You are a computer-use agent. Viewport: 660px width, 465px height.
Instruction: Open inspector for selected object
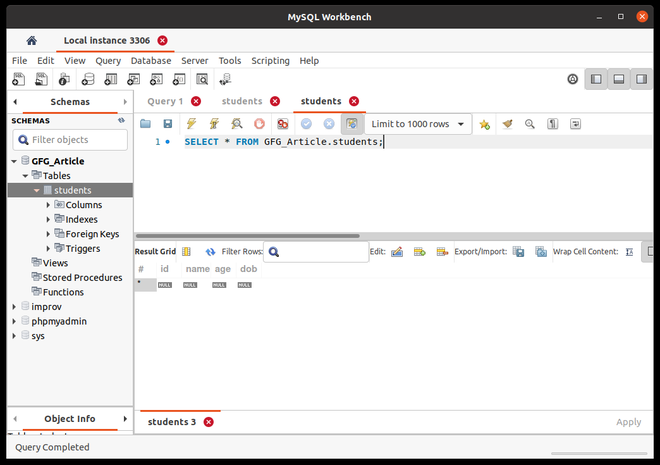[x=64, y=79]
